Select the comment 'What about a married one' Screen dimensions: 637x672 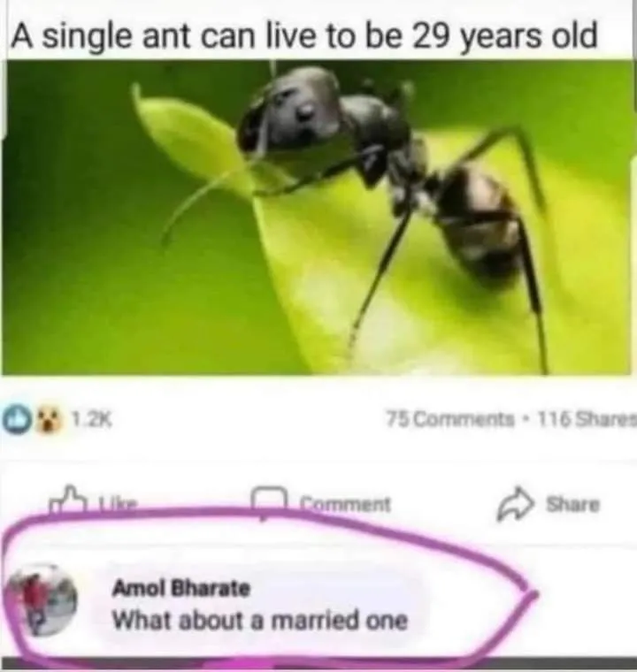coord(259,620)
